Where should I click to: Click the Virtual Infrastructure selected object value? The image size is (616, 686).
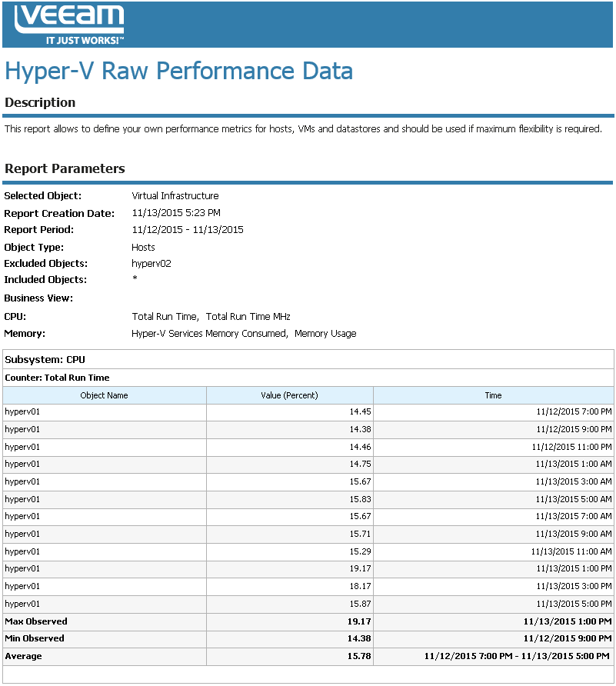point(175,196)
